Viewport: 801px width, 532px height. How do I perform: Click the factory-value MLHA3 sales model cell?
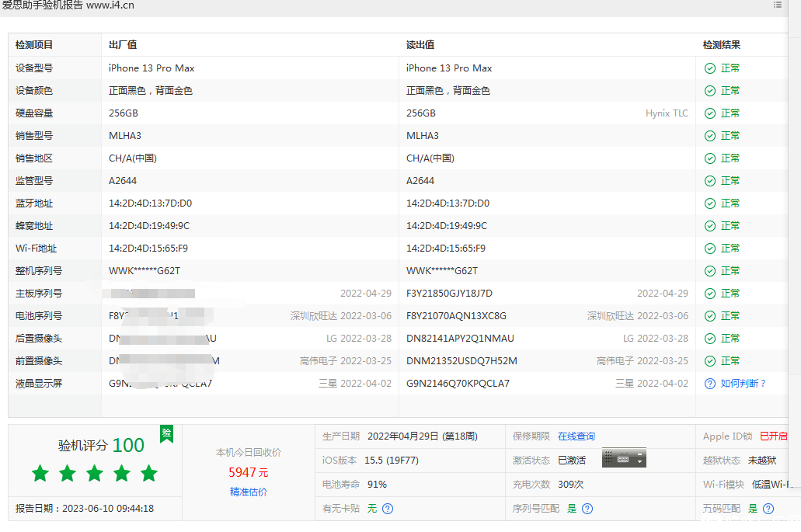coord(124,136)
